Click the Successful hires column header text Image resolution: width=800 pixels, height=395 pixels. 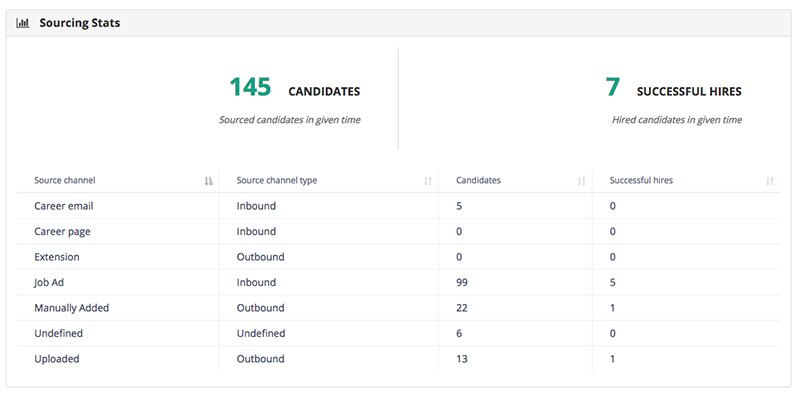click(641, 180)
